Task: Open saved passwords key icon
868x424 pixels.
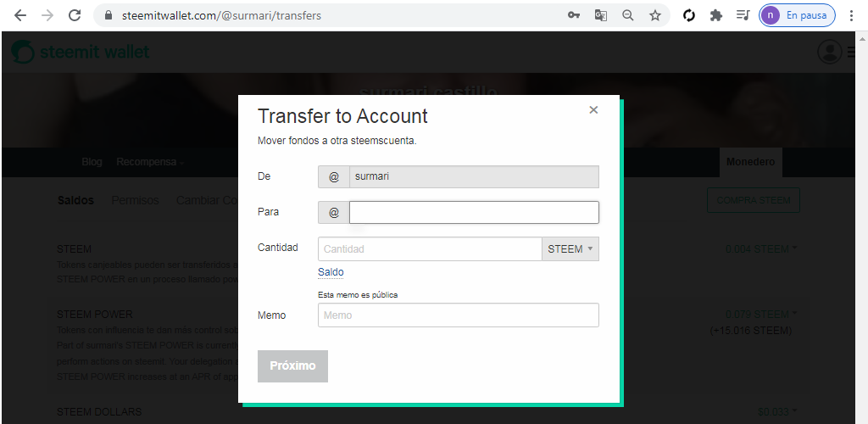Action: point(574,15)
